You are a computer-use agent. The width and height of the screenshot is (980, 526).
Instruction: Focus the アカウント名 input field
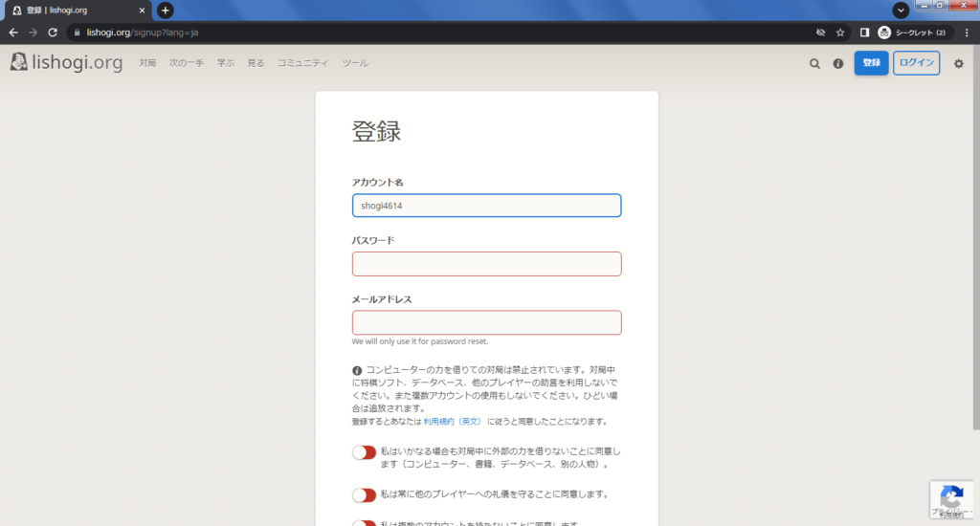(x=486, y=206)
